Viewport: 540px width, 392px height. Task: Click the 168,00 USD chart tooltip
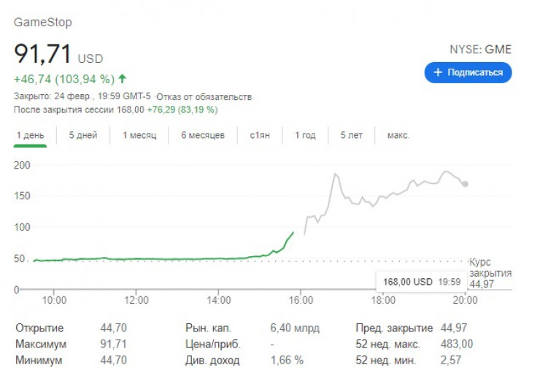tap(418, 281)
